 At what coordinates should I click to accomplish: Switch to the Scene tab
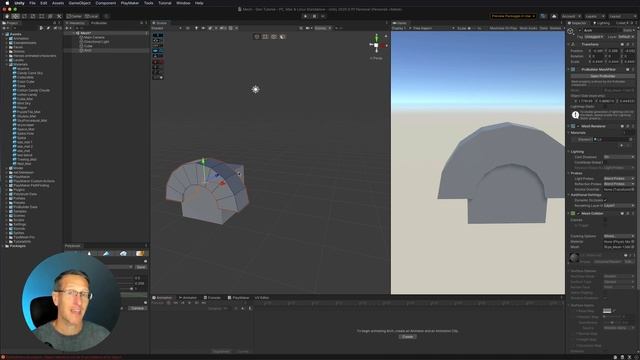click(x=160, y=23)
